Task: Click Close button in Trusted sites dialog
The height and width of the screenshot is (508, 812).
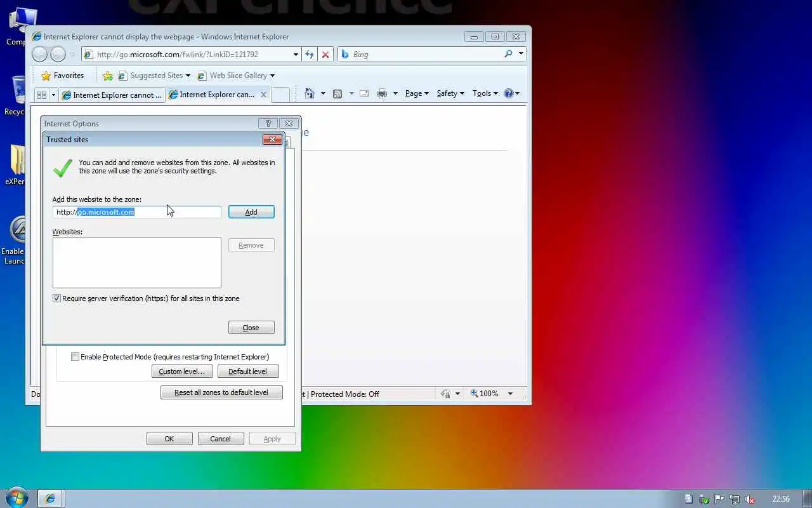Action: click(x=251, y=328)
